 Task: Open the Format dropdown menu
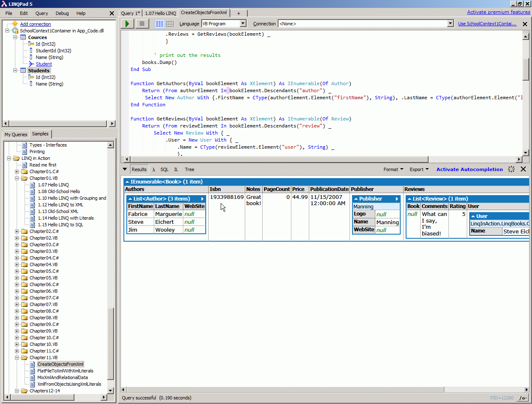click(393, 169)
